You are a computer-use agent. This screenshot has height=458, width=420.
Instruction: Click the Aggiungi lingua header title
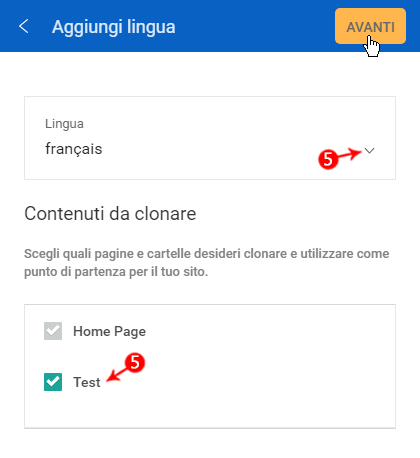[x=114, y=27]
